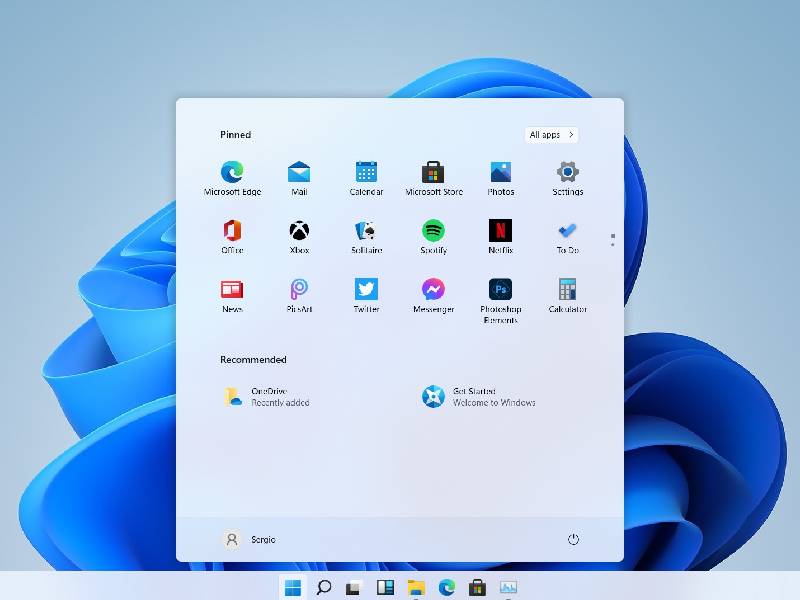Open the power options
Image resolution: width=800 pixels, height=600 pixels.
coord(573,539)
